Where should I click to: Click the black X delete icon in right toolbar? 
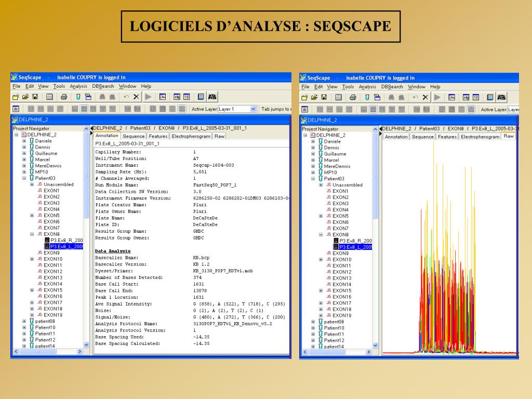click(425, 98)
